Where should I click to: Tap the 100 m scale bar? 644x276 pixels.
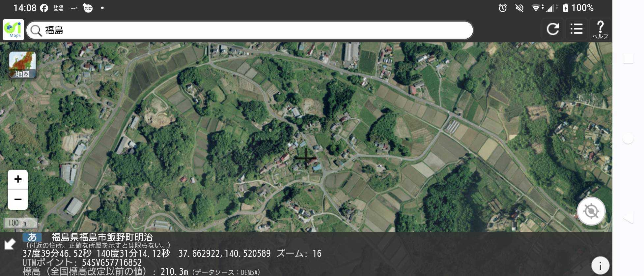(21, 223)
